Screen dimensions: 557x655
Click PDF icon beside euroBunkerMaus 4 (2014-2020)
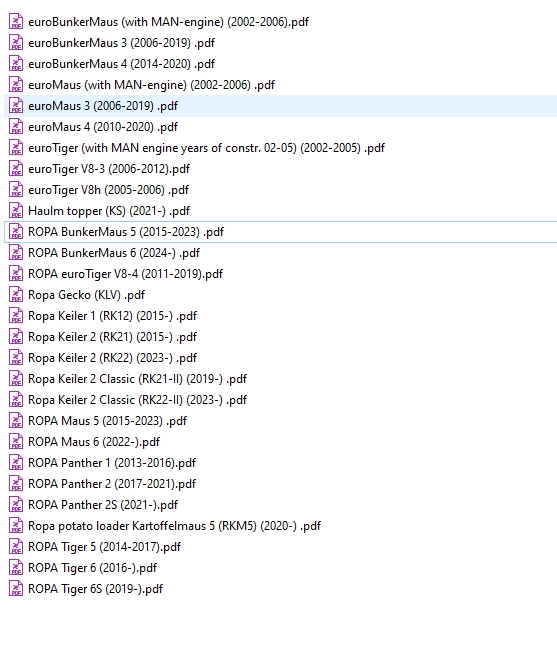pyautogui.click(x=16, y=63)
